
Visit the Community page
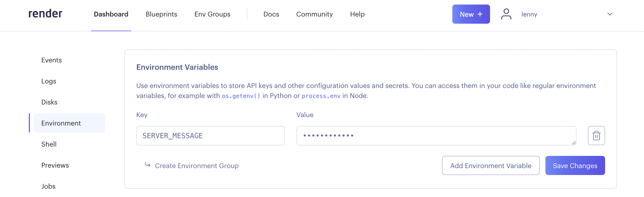click(314, 14)
